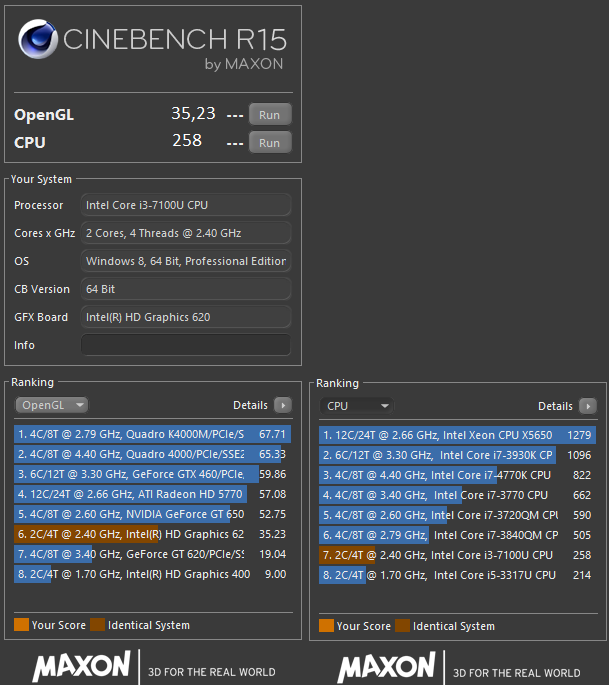Select the orange Core i3-7100U CPU row
This screenshot has width=609, height=685.
tap(455, 554)
